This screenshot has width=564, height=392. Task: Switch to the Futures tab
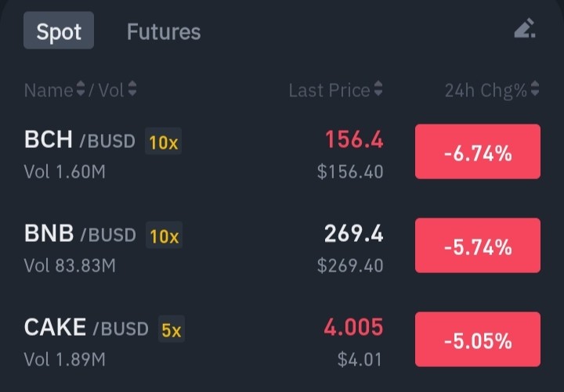click(164, 31)
